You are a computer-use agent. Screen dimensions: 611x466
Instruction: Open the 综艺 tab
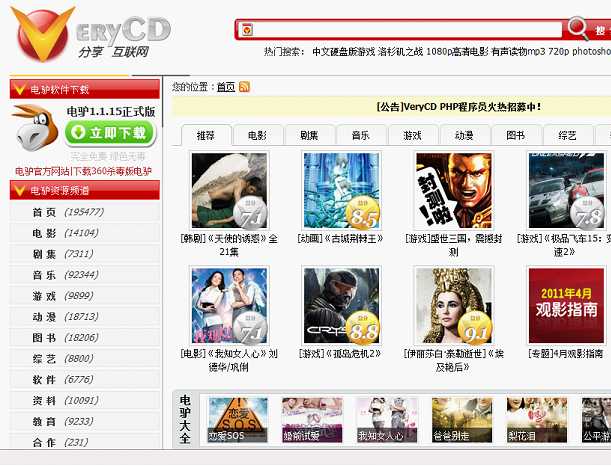point(567,135)
